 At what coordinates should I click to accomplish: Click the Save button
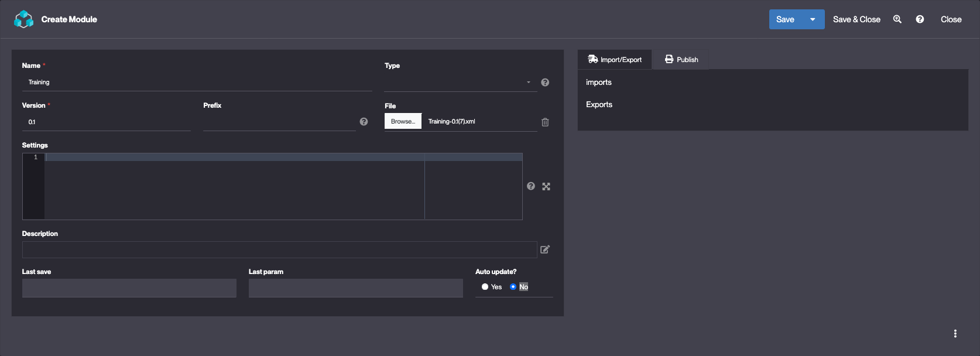pos(785,19)
